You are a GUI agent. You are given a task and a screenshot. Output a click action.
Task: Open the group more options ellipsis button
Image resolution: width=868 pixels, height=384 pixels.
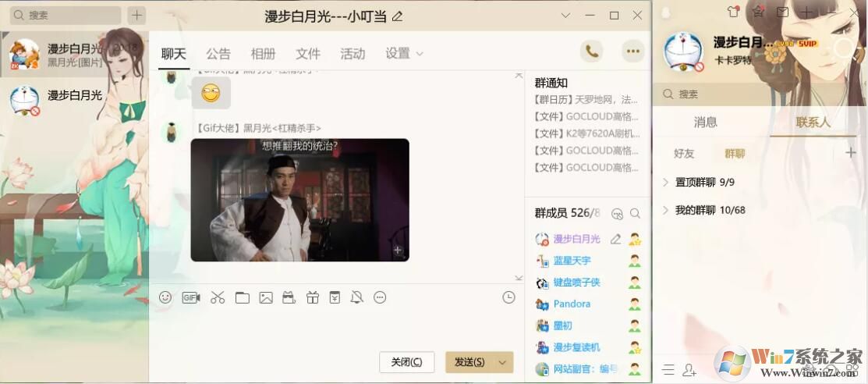coord(632,52)
